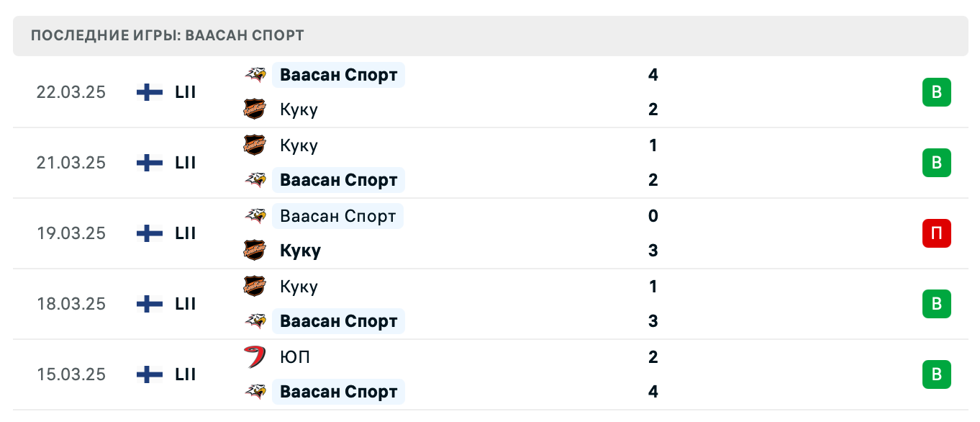Screen dimensions: 980x422
Task: Click the green B badge for the 15.03.25 win
Action: (936, 374)
